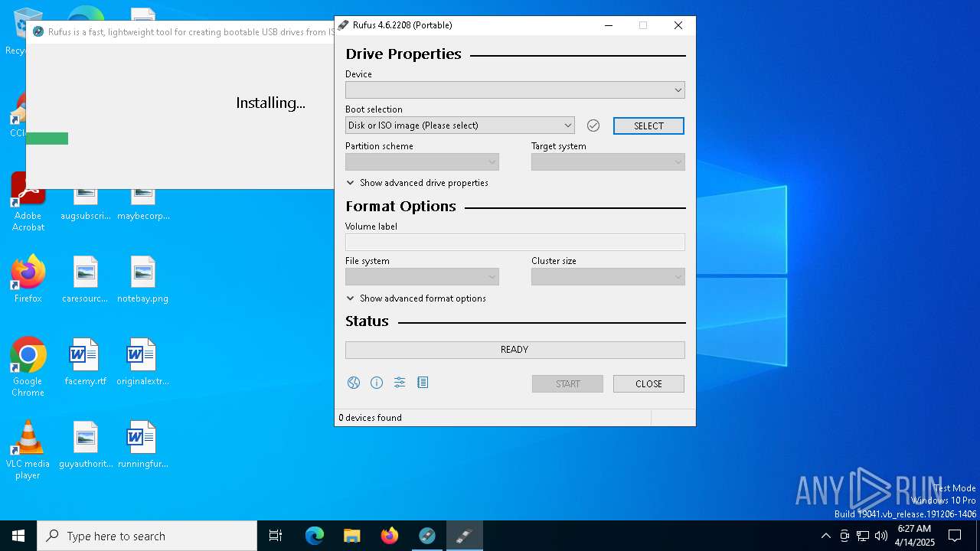
Task: Open File Explorer from taskbar
Action: 352,536
